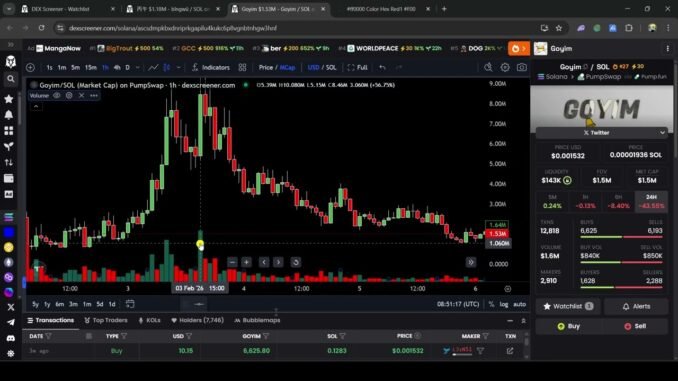Open the multicharts grid icon in sidebar

pos(9,131)
